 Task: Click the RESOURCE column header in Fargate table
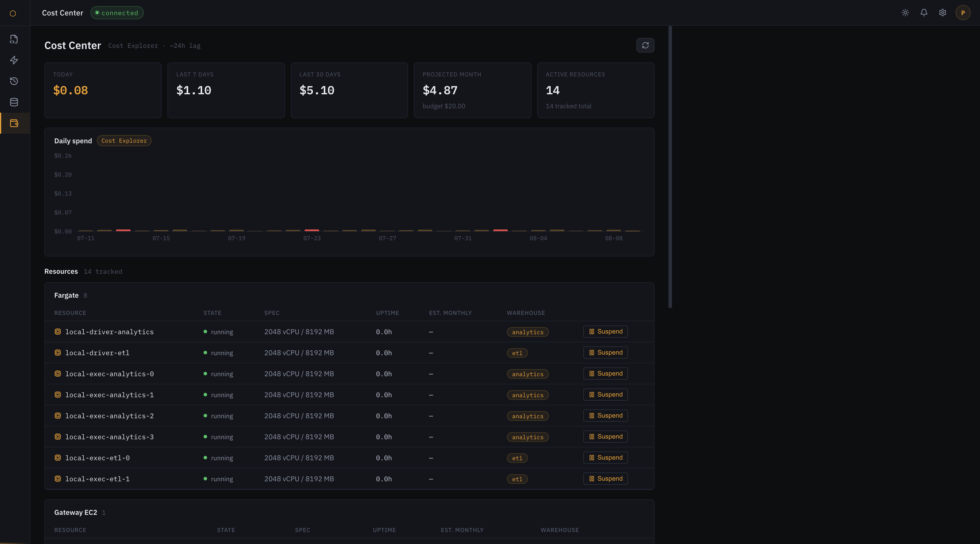(x=70, y=313)
